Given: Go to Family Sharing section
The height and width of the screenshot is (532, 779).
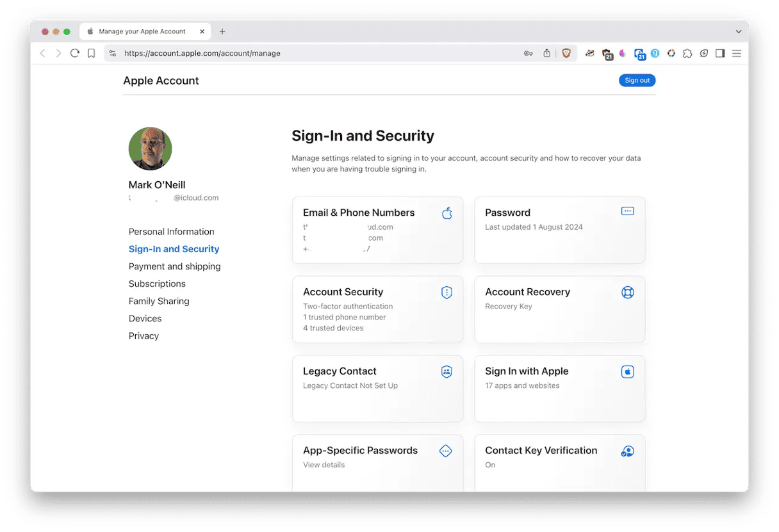Looking at the screenshot, I should tap(159, 301).
